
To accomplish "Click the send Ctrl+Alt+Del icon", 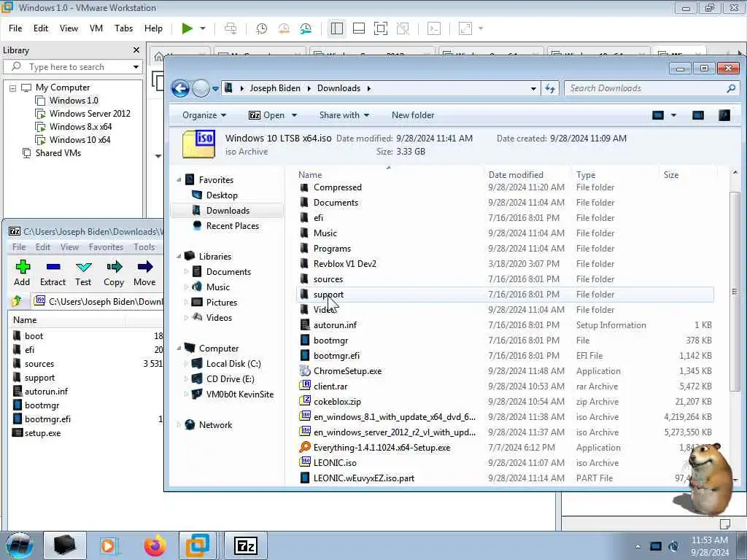I will [x=231, y=28].
